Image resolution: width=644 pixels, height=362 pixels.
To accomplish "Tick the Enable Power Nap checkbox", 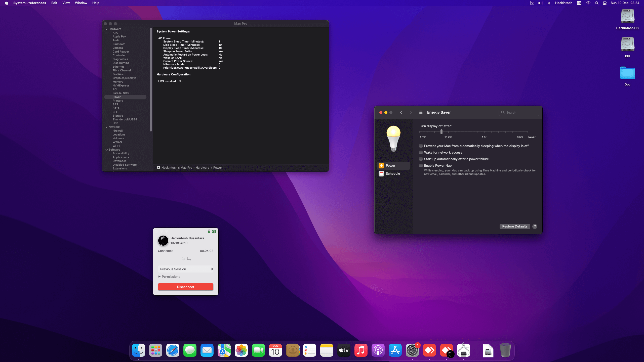I will [x=421, y=165].
